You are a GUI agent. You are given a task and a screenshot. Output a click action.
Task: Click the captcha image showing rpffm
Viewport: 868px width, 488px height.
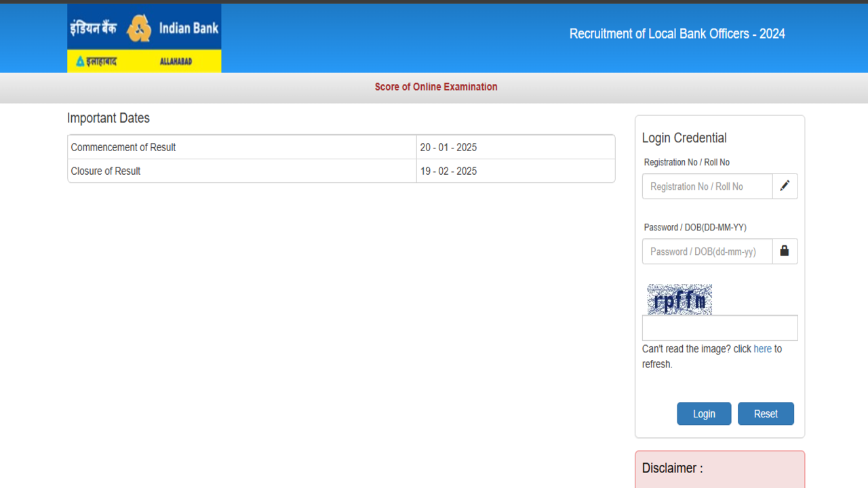click(679, 300)
